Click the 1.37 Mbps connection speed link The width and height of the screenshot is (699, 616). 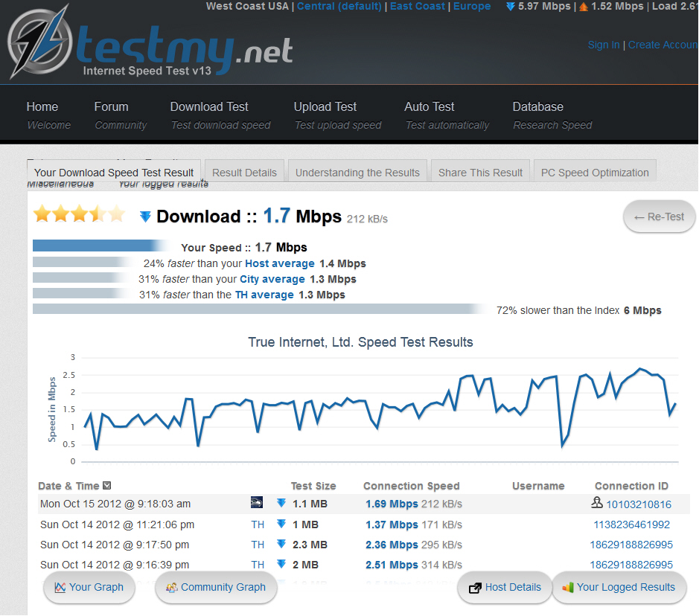click(x=392, y=524)
